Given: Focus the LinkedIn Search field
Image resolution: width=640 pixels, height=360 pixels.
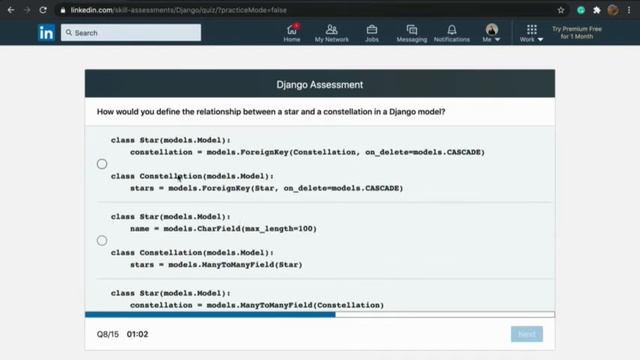Looking at the screenshot, I should pyautogui.click(x=131, y=33).
